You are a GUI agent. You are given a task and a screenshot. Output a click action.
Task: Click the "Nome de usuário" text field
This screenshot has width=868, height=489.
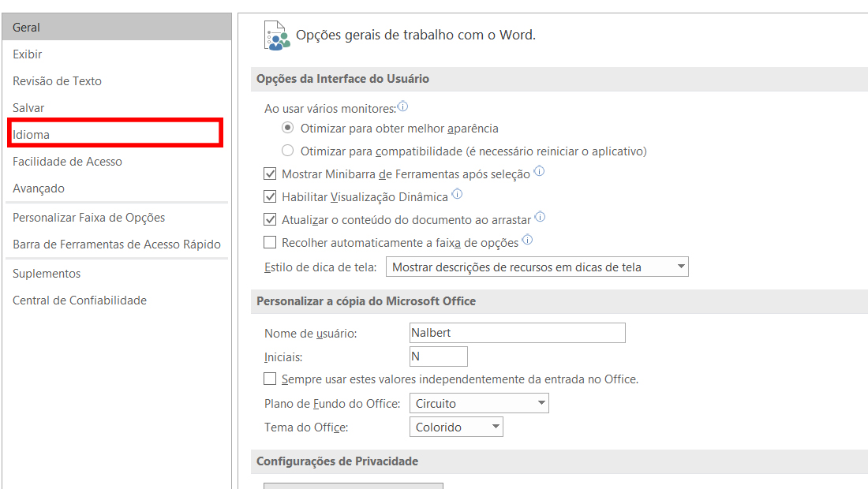(517, 332)
